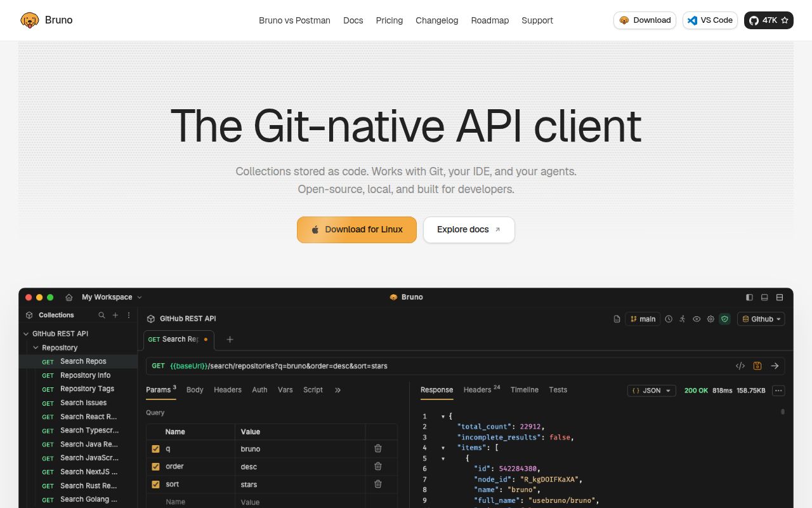Viewport: 812px width, 508px height.
Task: Click the VS Code button
Action: (710, 20)
